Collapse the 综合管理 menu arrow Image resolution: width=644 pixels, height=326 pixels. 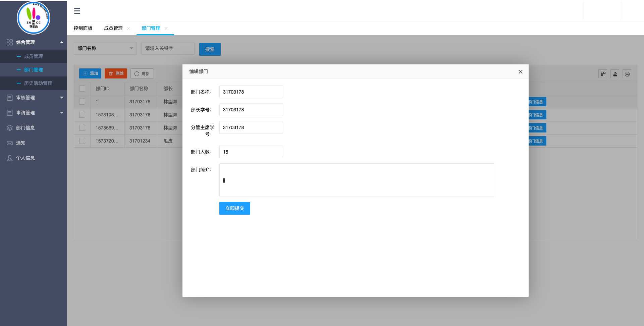pos(62,42)
